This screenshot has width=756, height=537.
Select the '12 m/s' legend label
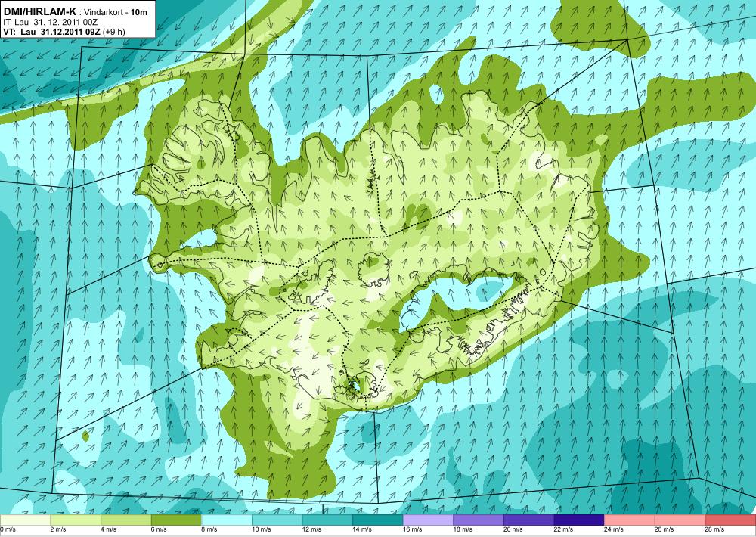point(311,529)
